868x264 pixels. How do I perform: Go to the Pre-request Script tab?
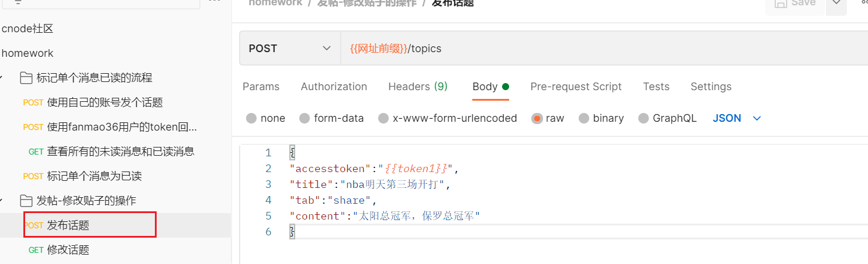tap(576, 87)
